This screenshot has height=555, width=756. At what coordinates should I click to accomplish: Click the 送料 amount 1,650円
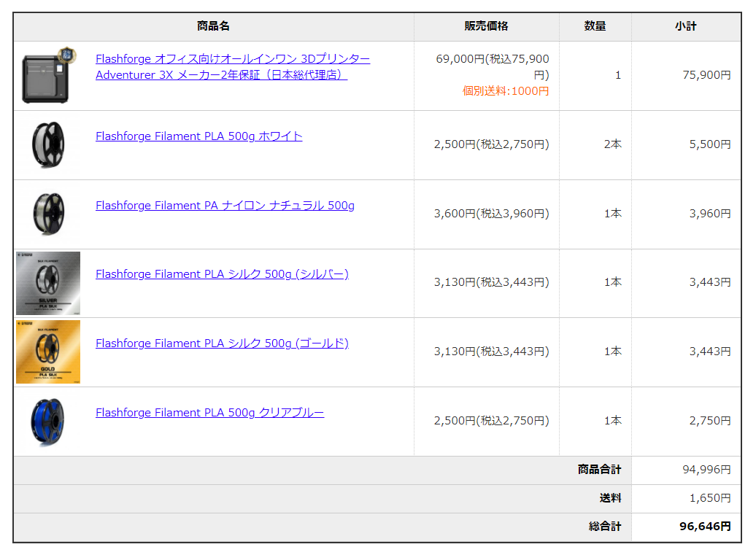pos(709,498)
